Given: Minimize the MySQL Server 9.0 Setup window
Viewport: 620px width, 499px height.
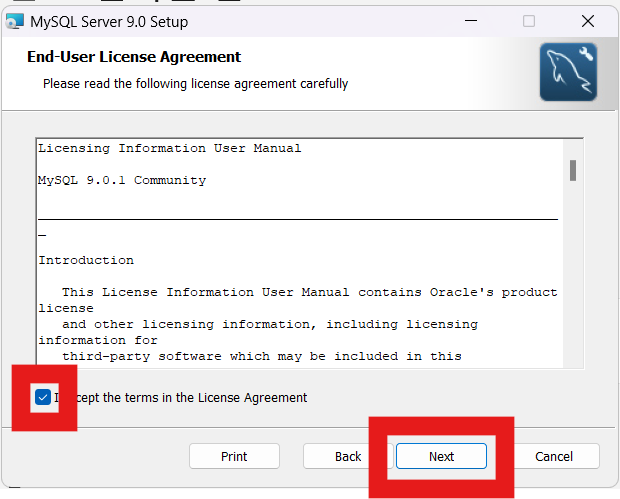Looking at the screenshot, I should pos(471,21).
